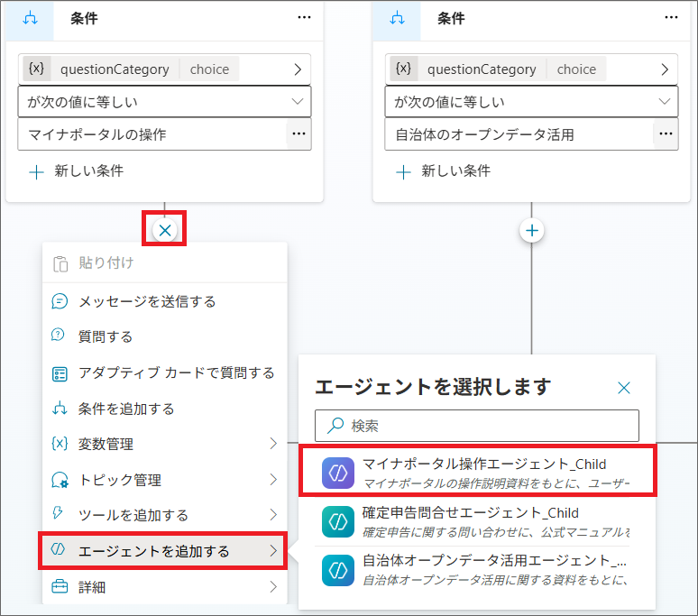Select メッセージを送信する from the menu
The height and width of the screenshot is (616, 698).
[x=146, y=301]
